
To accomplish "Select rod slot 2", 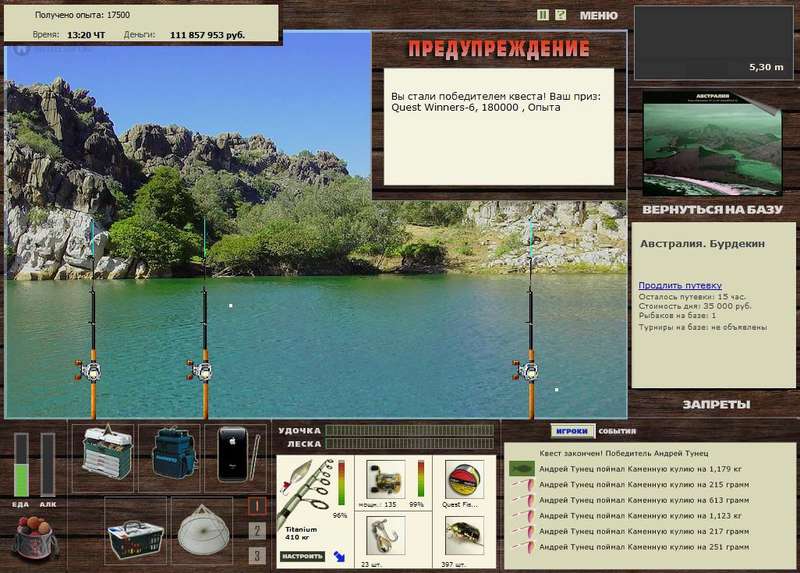I will (x=257, y=531).
